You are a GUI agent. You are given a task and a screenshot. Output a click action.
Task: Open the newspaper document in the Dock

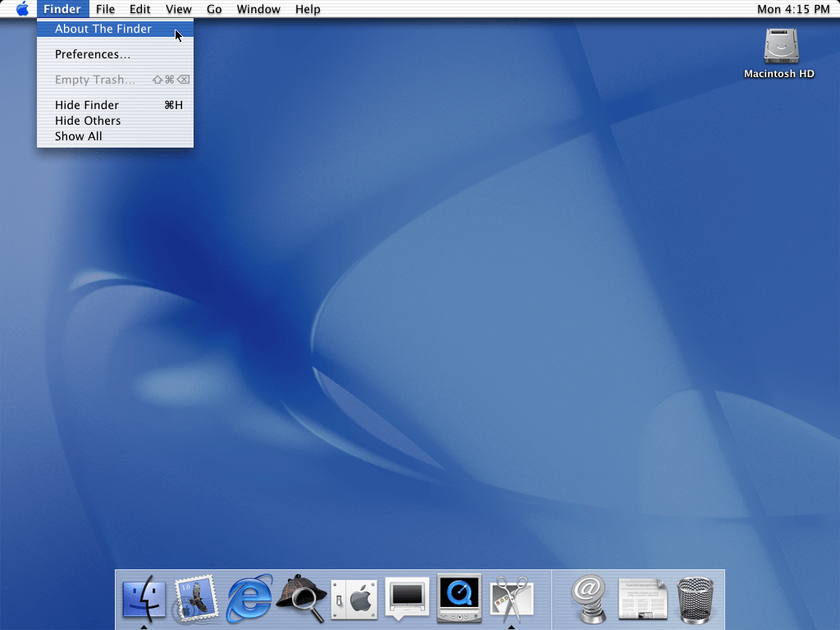click(642, 599)
